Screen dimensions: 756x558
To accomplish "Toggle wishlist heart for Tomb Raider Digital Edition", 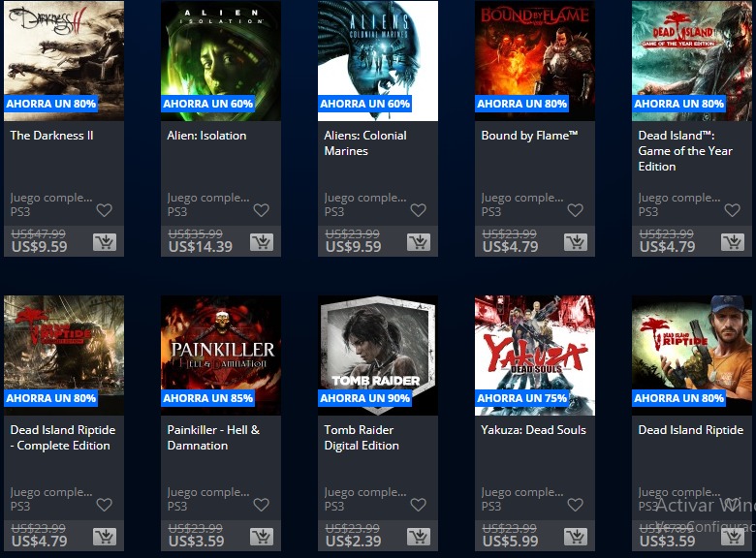I will click(x=419, y=505).
